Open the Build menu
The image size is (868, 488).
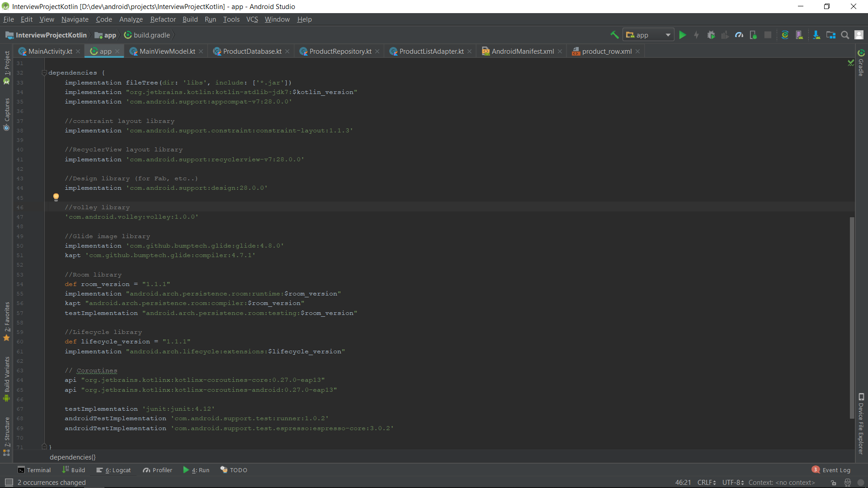click(x=190, y=19)
